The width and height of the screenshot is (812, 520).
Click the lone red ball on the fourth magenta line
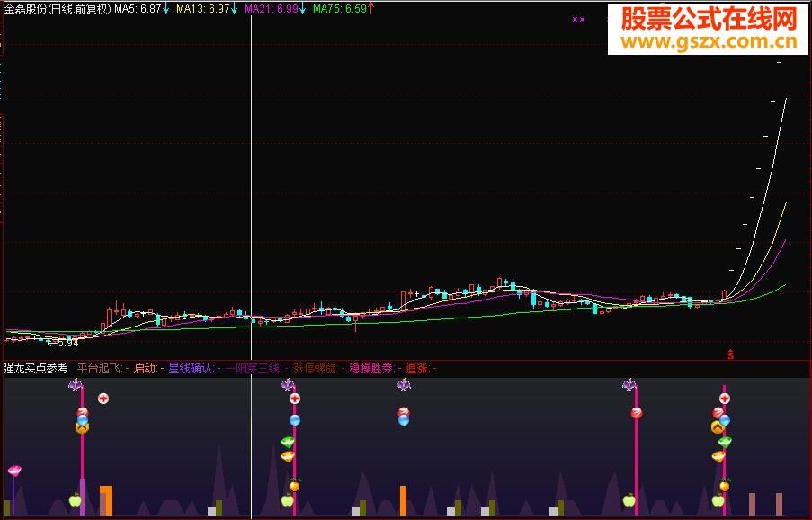[x=637, y=413]
